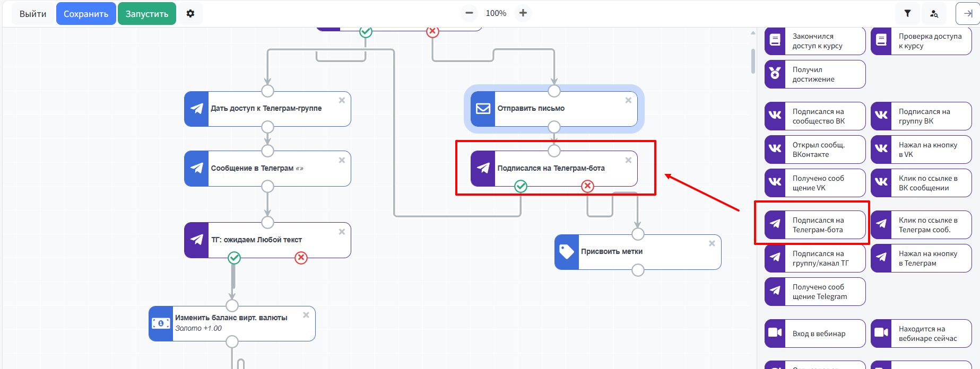Select the 'Присвоить метки' node
The height and width of the screenshot is (369, 980).
(638, 252)
